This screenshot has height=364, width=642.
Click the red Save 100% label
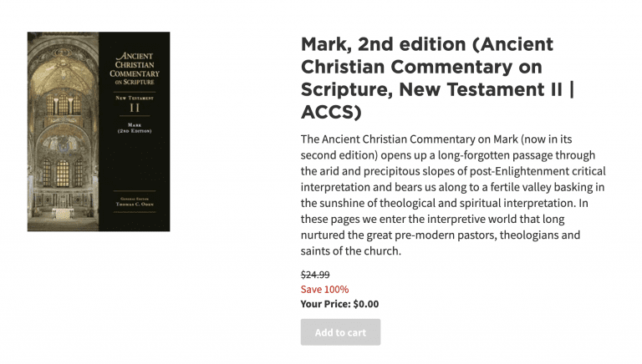pos(324,290)
